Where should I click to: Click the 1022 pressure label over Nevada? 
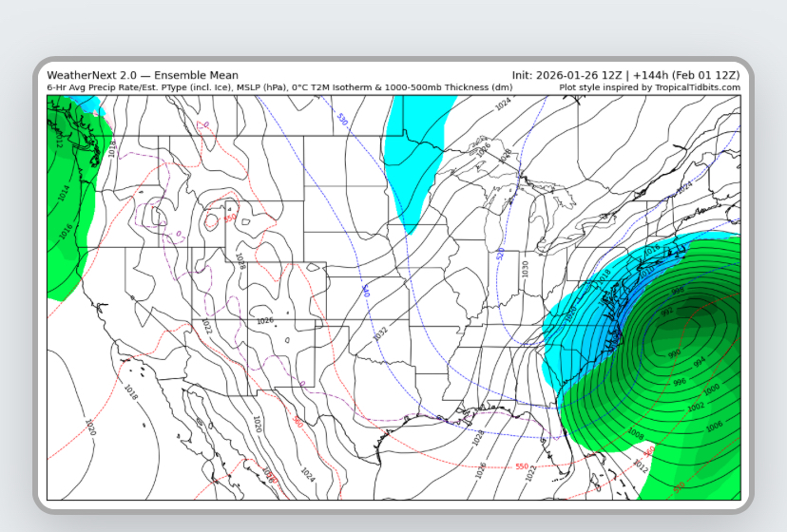[206, 327]
